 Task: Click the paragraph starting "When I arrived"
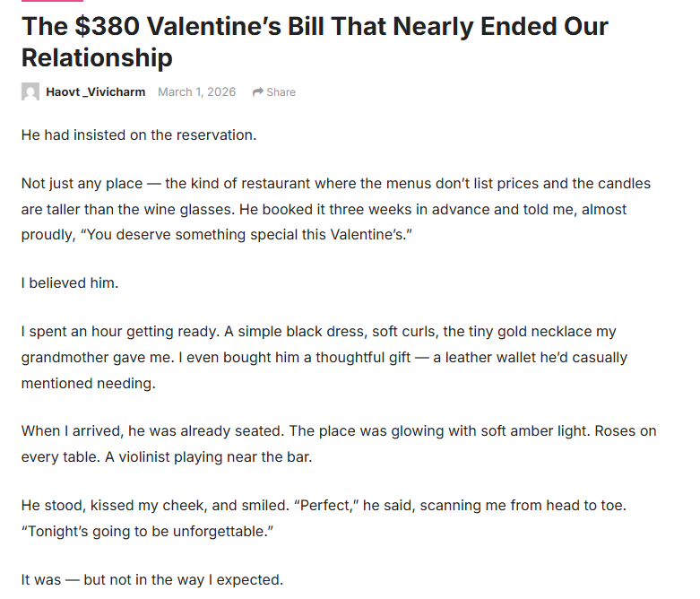pos(339,443)
